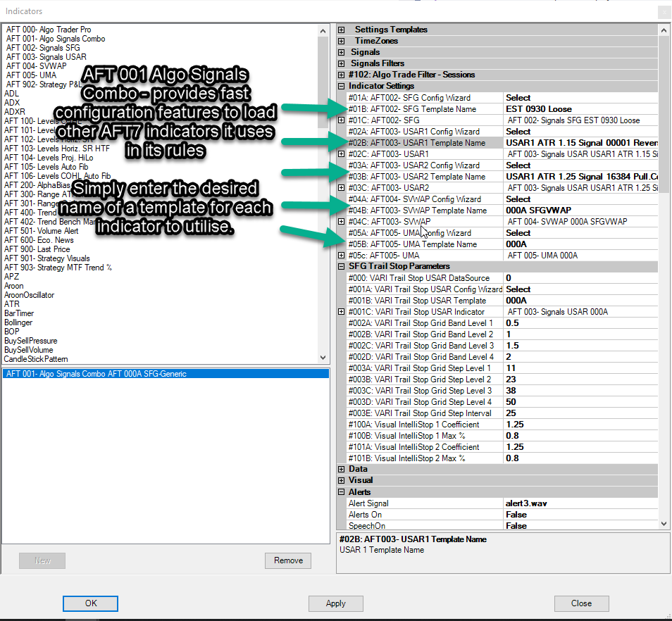Click the Apply button
Screen dimensions: 672x621
click(335, 603)
